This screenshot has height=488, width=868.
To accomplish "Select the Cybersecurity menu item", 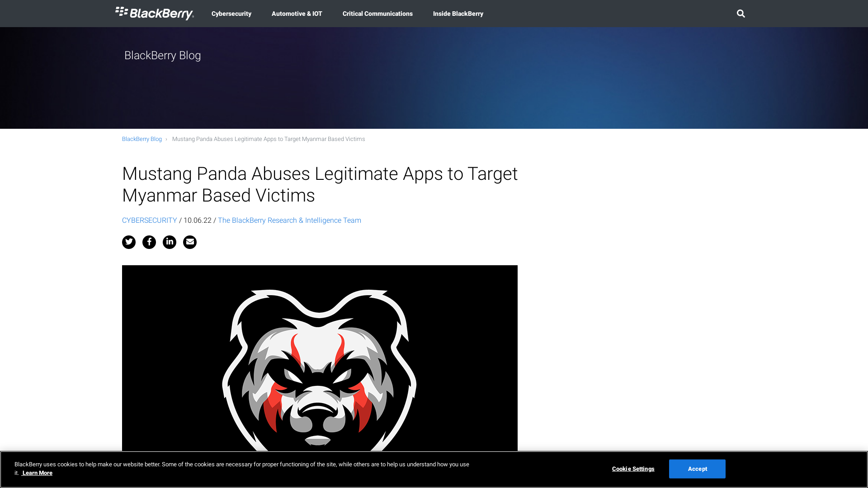I will click(231, 14).
